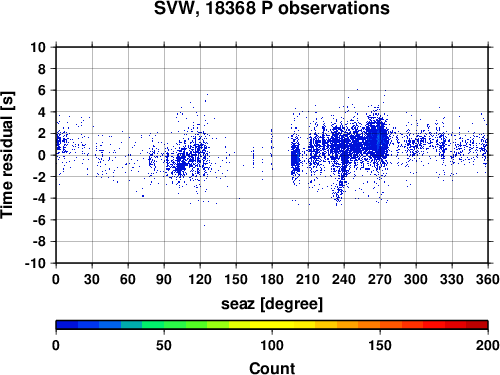Click the seaz [degree] x-axis label
Viewport: 500px width, 375px height.
[x=272, y=304]
